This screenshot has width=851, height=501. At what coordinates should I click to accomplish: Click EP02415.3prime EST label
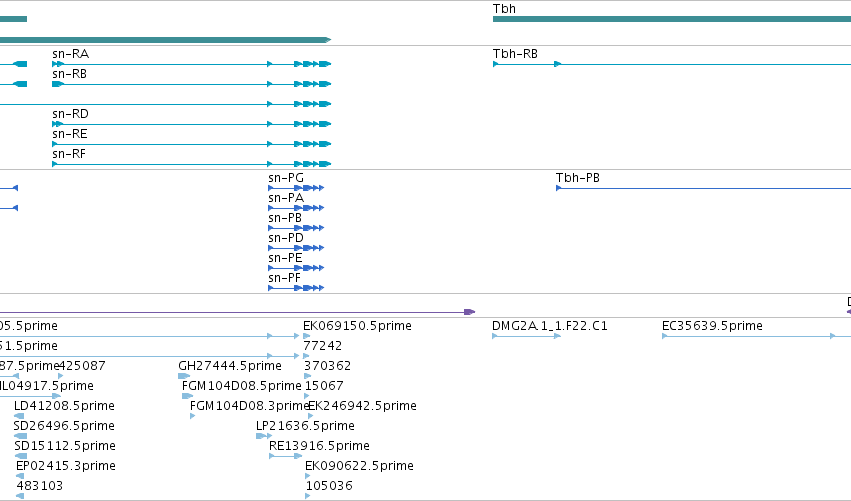(x=66, y=466)
